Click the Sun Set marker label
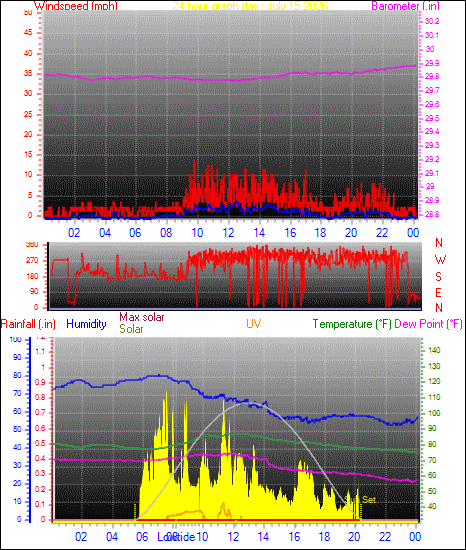Viewport: 466px width, 550px height. [x=360, y=499]
